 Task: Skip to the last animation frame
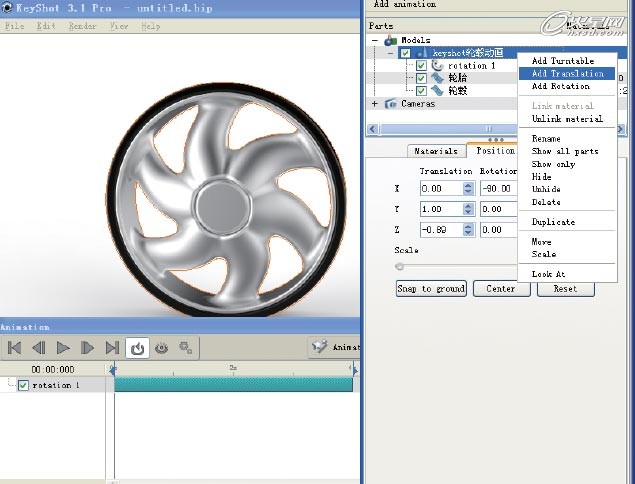(112, 348)
